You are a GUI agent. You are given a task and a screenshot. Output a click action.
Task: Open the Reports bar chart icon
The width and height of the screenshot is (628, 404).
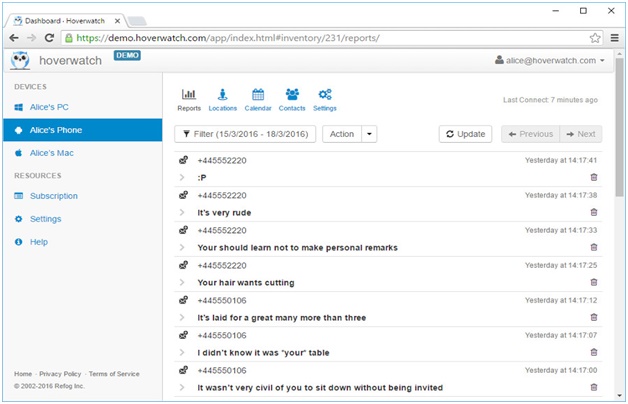[189, 94]
